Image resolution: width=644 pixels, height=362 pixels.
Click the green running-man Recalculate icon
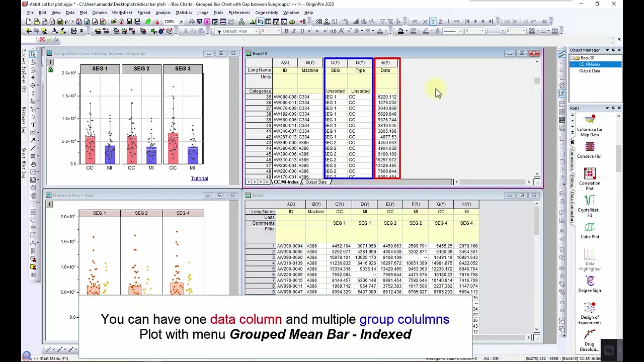(148, 22)
